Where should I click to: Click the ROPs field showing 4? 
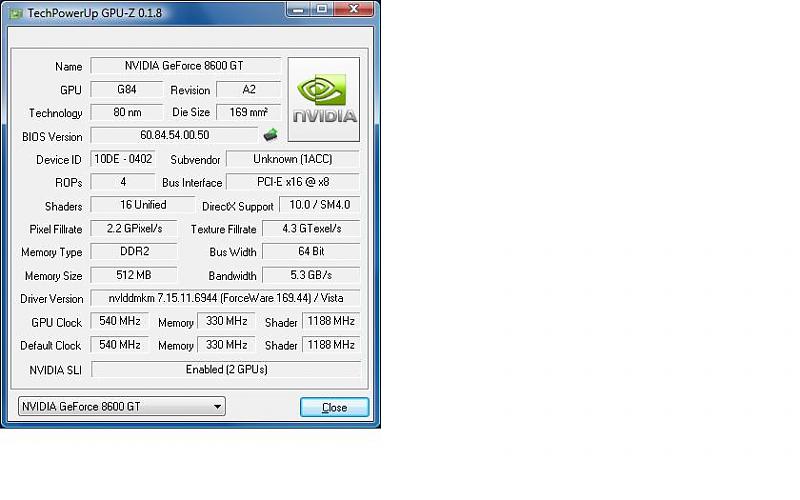click(123, 182)
